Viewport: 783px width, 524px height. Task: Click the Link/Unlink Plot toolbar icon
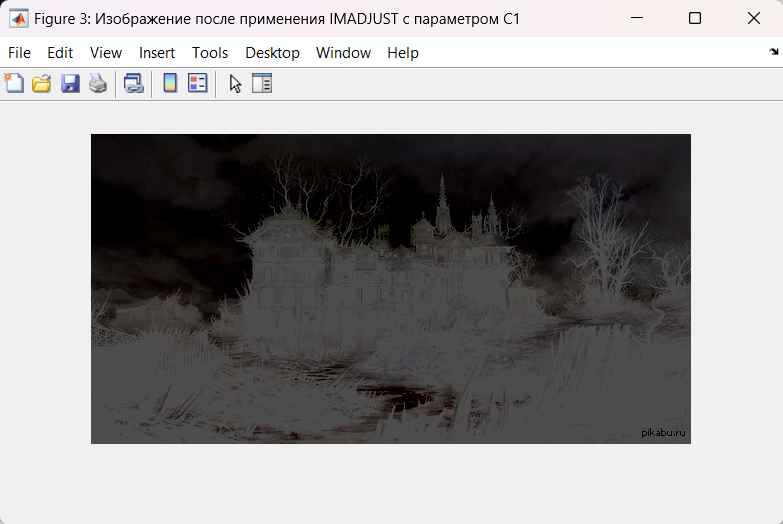tap(134, 83)
